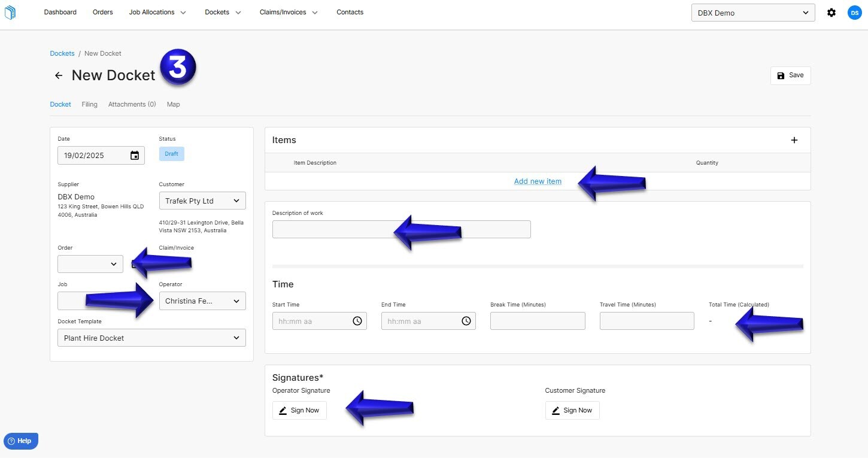The width and height of the screenshot is (868, 458).
Task: Save the new docket
Action: point(790,75)
